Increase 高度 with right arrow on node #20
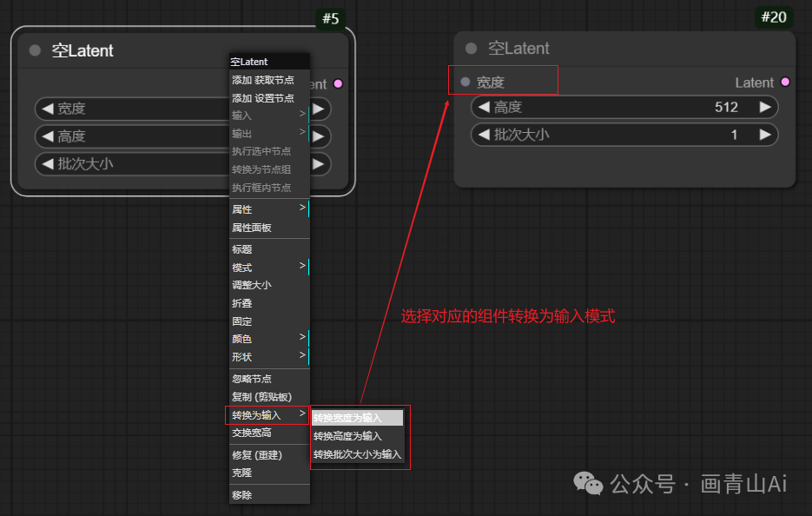812x516 pixels. (x=765, y=107)
